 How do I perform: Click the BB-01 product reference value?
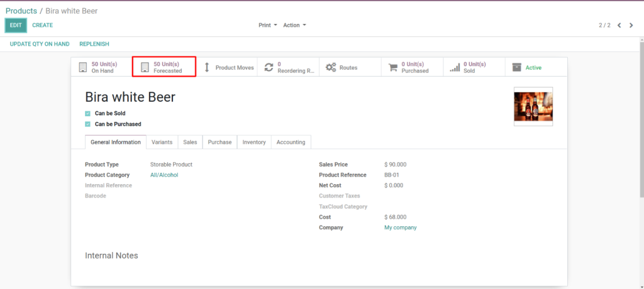pyautogui.click(x=392, y=175)
